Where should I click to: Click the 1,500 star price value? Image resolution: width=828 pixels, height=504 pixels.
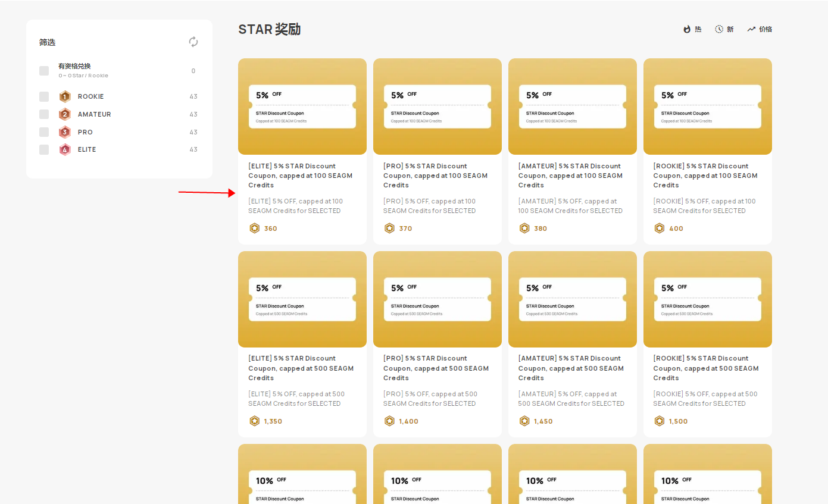point(679,421)
